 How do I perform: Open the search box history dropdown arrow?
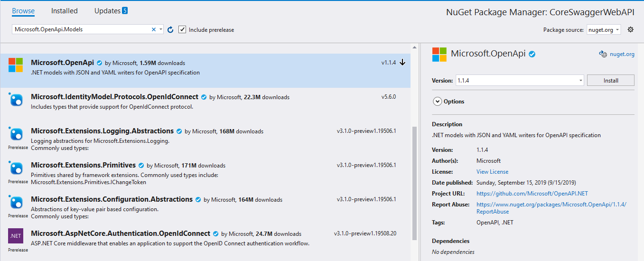click(x=161, y=29)
